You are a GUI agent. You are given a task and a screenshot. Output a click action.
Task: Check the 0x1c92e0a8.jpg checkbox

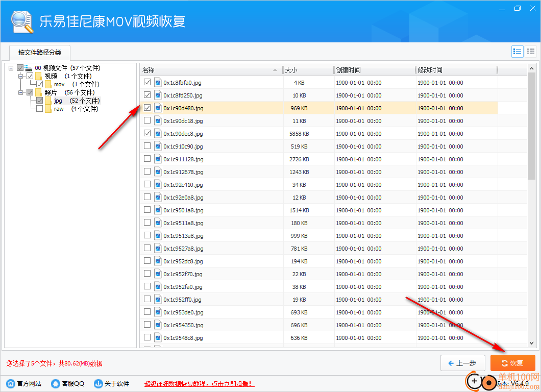pos(147,197)
